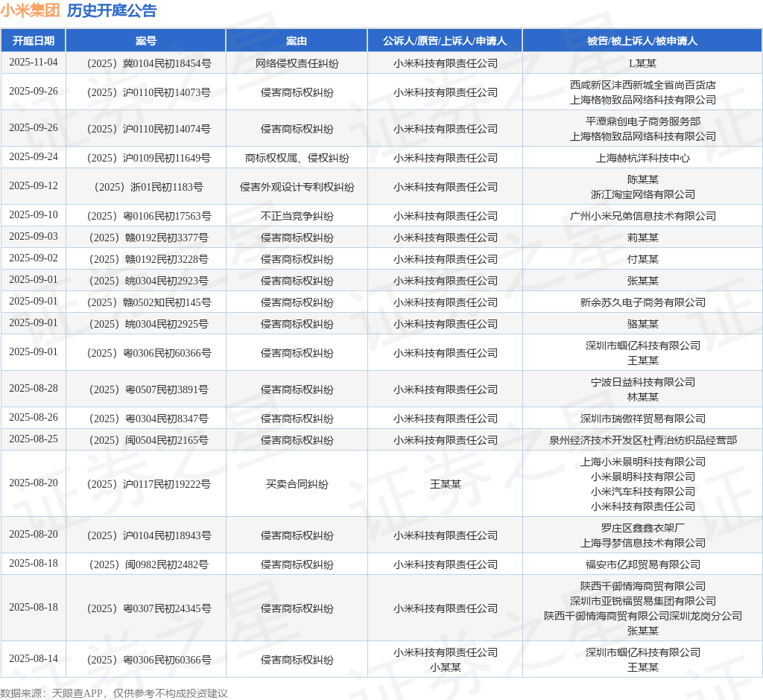The height and width of the screenshot is (700, 763).
Task: Click defendant 莉某某
Action: pos(643,238)
